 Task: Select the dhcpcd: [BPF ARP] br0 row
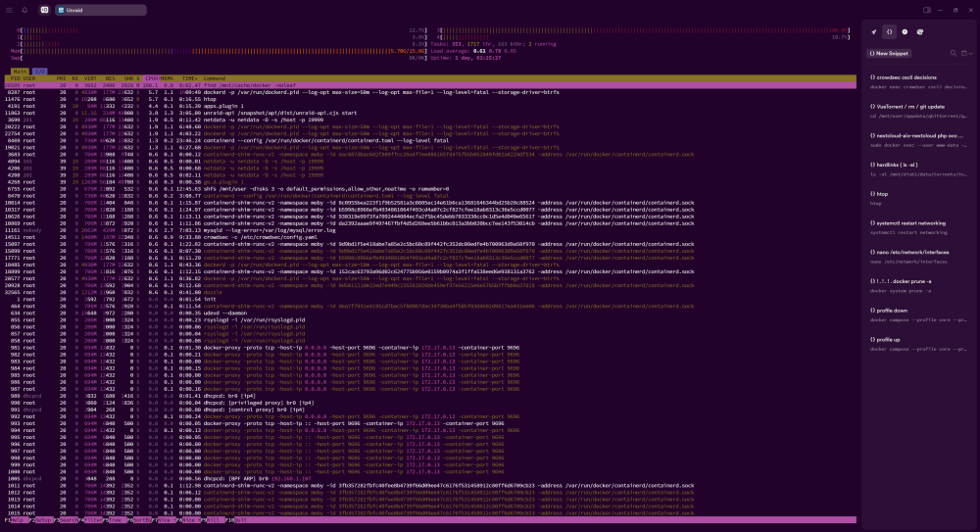[x=430, y=478]
